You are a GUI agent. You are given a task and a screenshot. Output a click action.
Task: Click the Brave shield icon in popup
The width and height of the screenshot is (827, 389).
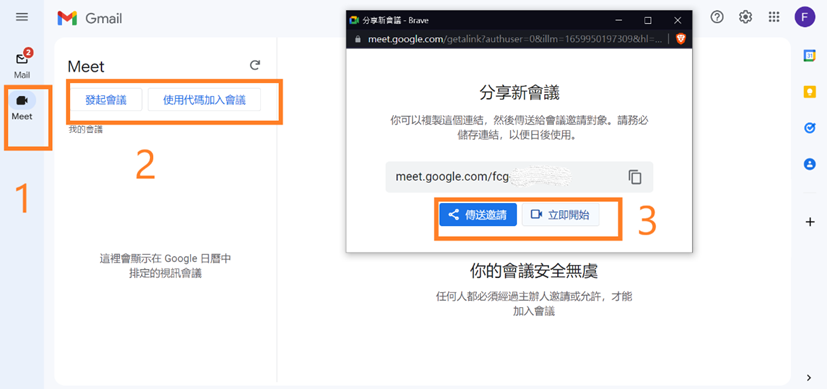pos(681,38)
